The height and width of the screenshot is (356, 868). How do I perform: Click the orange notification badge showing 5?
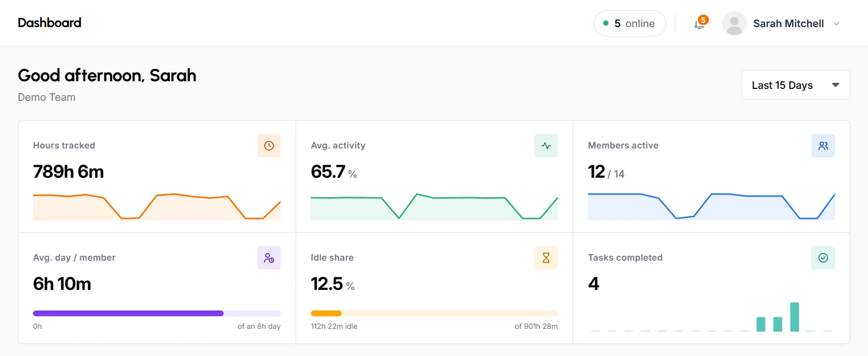pyautogui.click(x=703, y=20)
